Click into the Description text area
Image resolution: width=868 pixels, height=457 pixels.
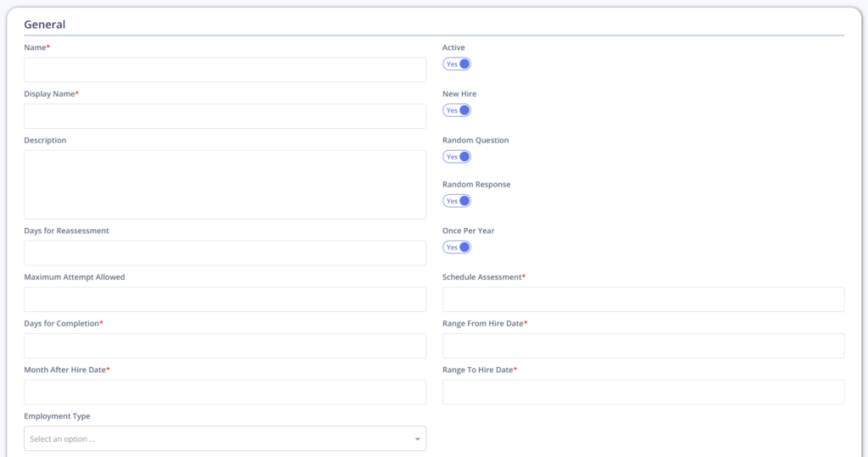coord(225,185)
